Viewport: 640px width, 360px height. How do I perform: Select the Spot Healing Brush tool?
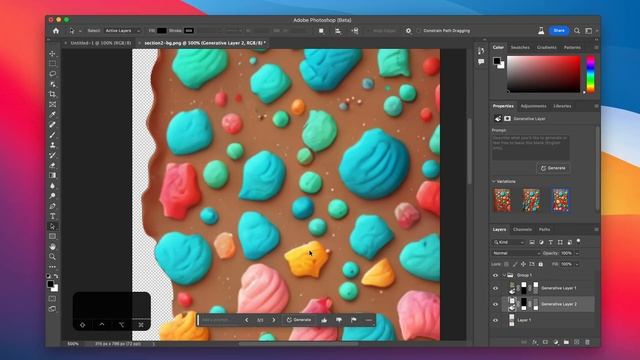[x=53, y=125]
